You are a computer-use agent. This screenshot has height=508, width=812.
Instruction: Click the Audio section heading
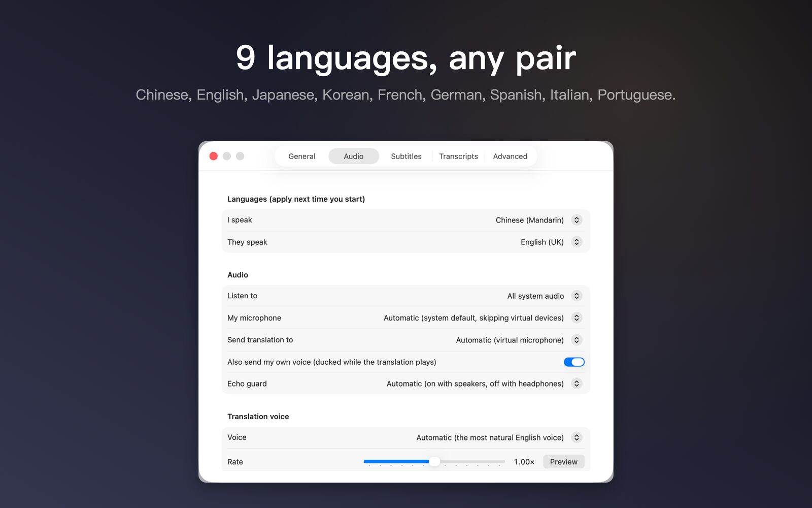pyautogui.click(x=238, y=275)
